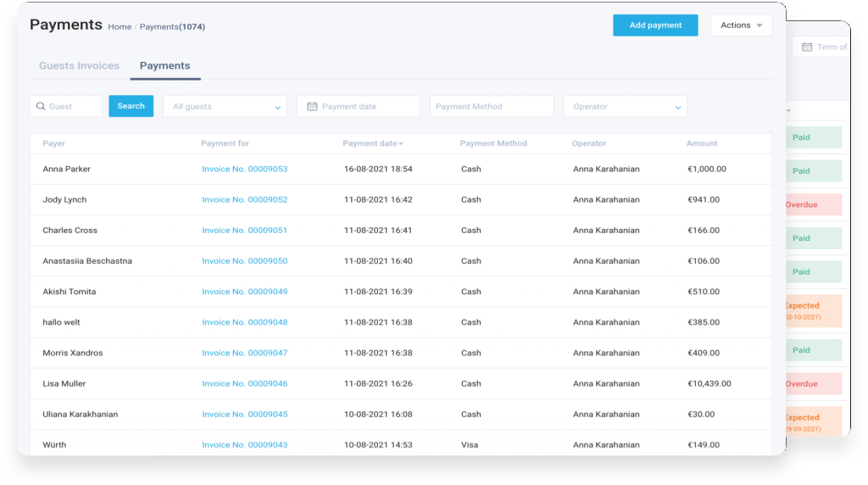
Task: Open Invoice No. 00009046 for Lisa Muller
Action: click(x=244, y=384)
